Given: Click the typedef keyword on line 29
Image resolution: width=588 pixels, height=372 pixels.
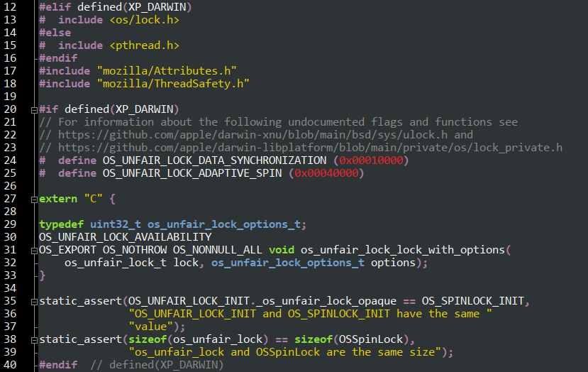Looking at the screenshot, I should pyautogui.click(x=62, y=224).
